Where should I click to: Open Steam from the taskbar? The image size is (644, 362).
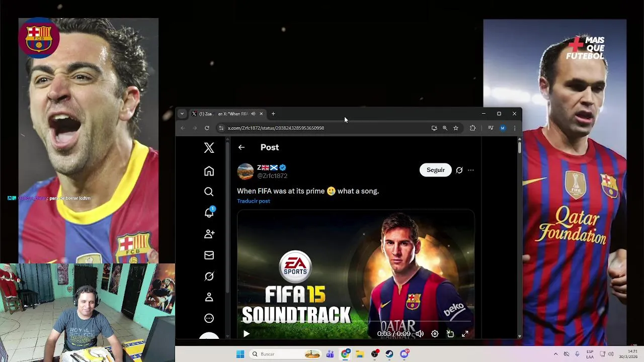click(389, 354)
